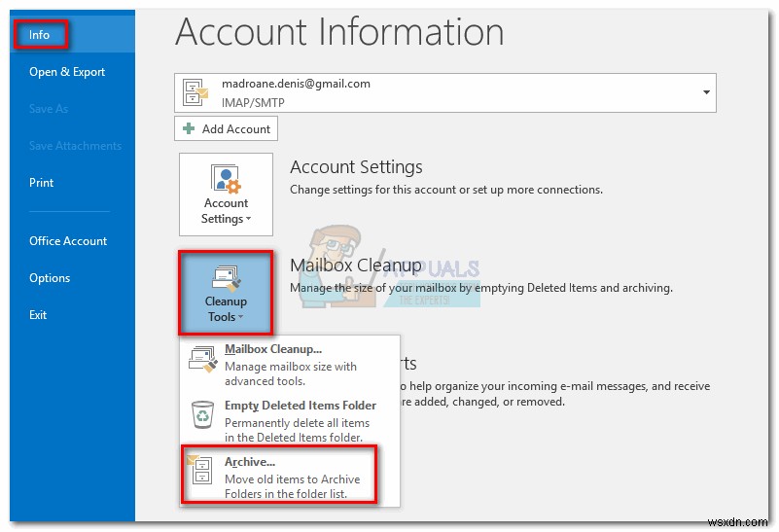Click the recycle bin icon for Empty Deleted Items

[202, 414]
